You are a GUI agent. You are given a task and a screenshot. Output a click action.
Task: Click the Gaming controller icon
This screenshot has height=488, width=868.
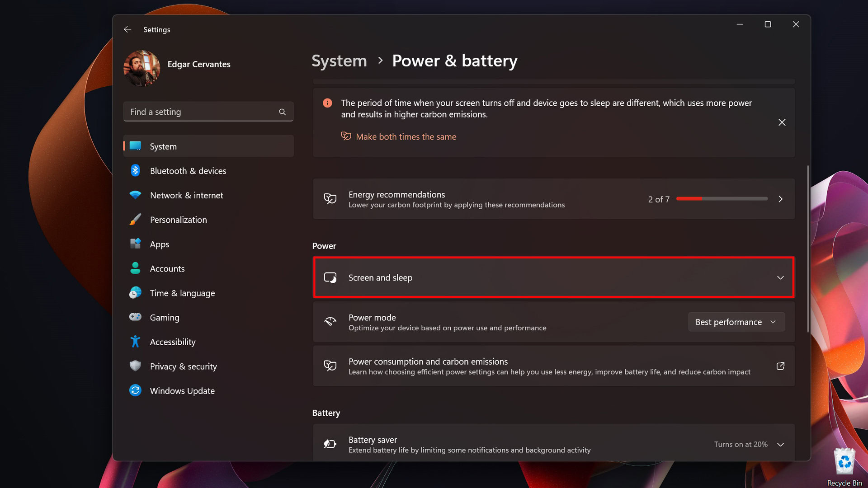point(135,317)
